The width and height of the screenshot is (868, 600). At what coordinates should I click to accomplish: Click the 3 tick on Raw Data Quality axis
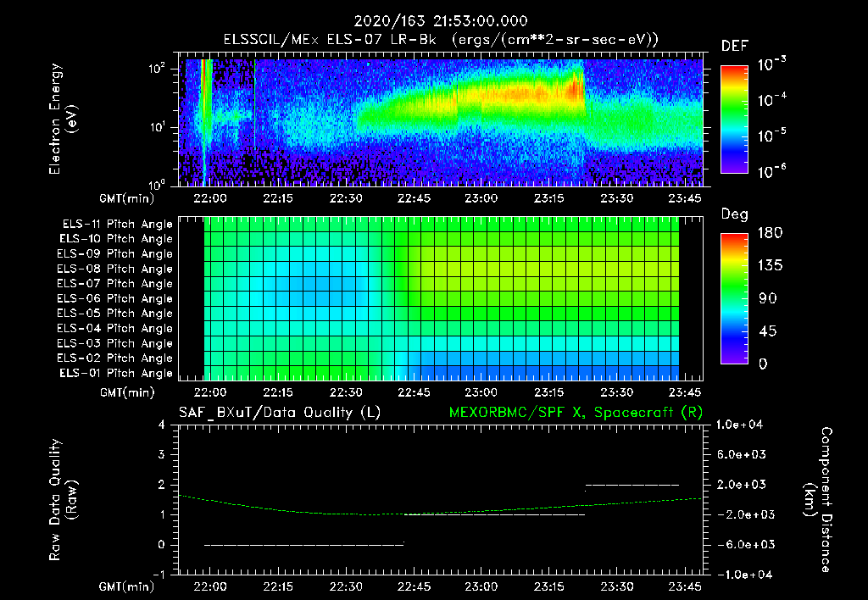coord(162,455)
